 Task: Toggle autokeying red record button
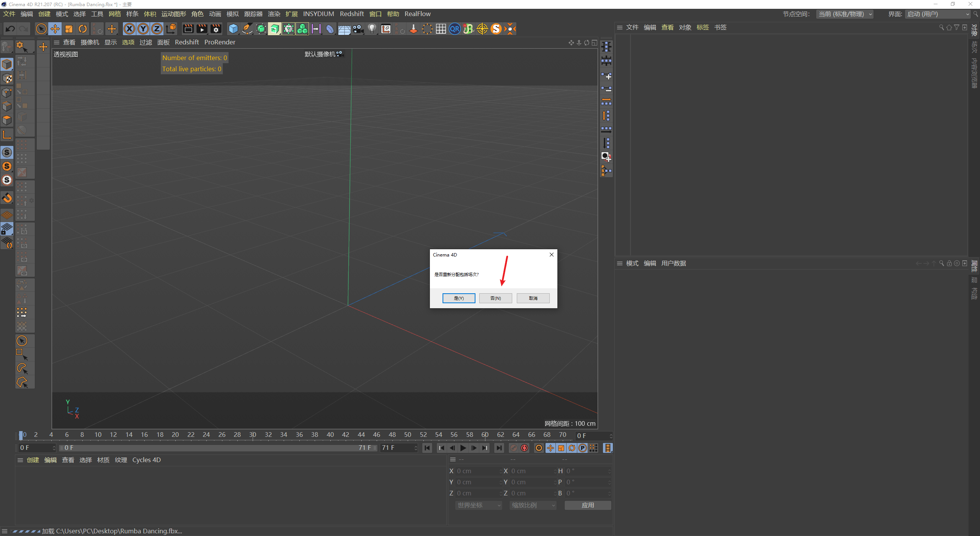point(524,448)
